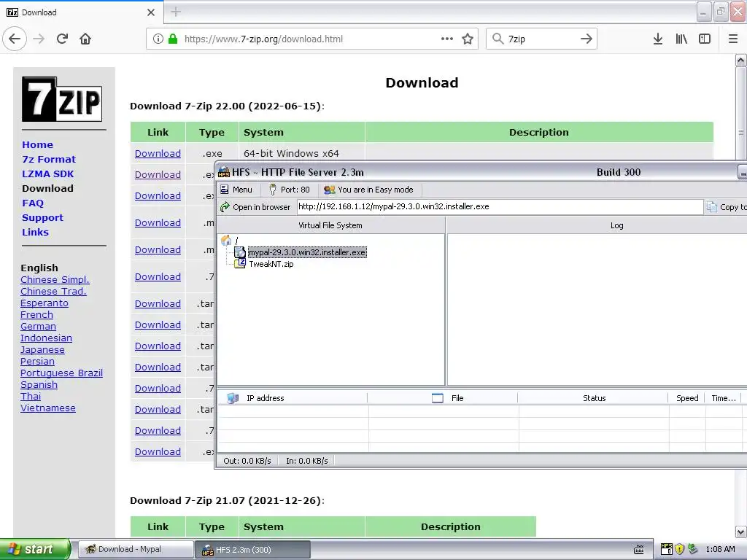Click the Out: 0.0 KB/s status entry
The width and height of the screenshot is (747, 560).
247,461
